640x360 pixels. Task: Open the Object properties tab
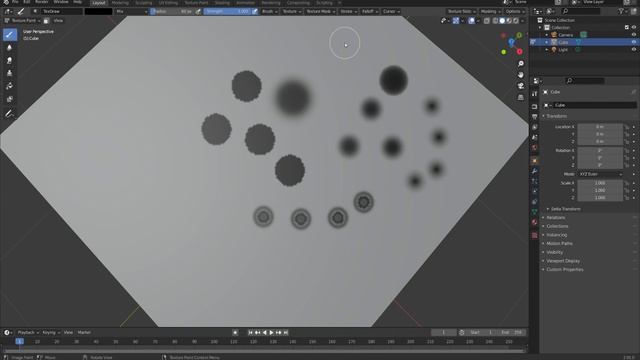click(x=535, y=161)
